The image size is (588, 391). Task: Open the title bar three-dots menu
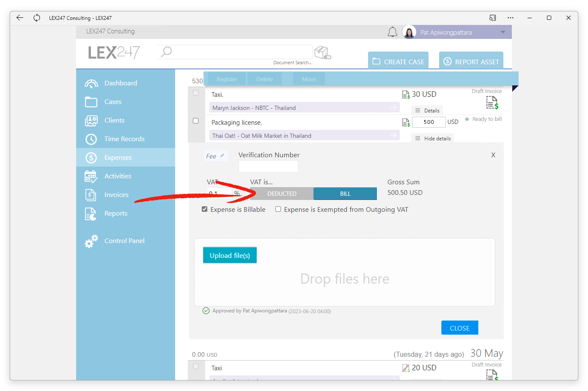pyautogui.click(x=511, y=18)
